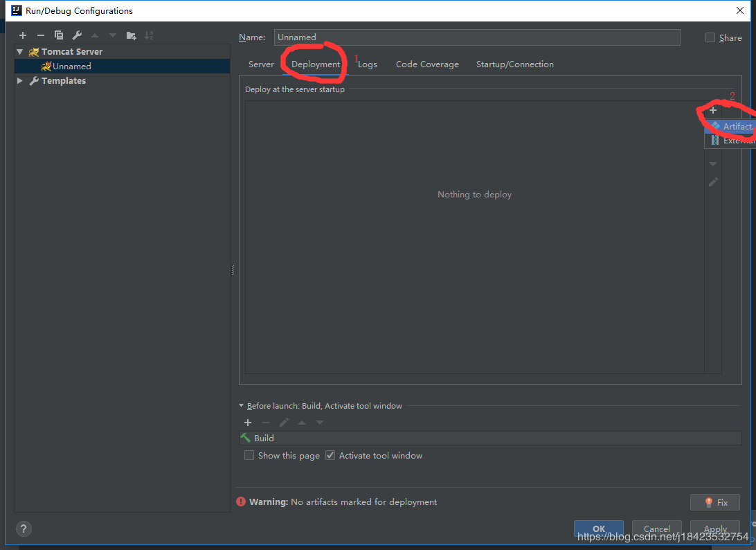Click the OK button
This screenshot has height=550, width=756.
tap(598, 529)
